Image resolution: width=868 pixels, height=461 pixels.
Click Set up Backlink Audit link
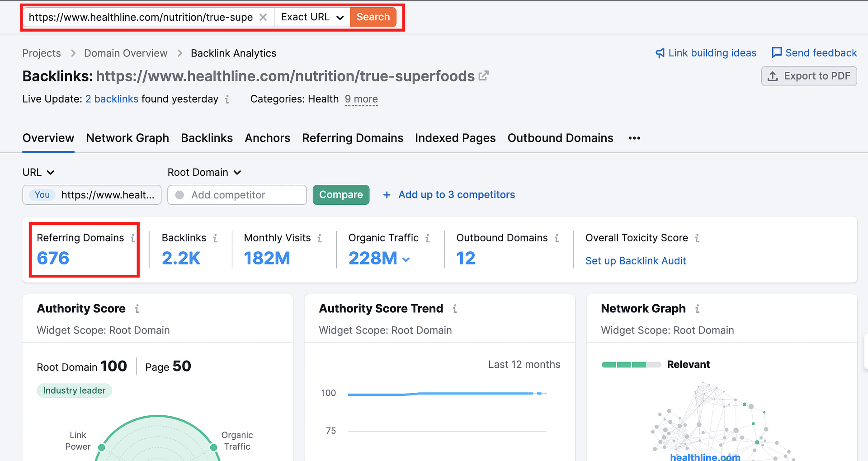(x=636, y=261)
